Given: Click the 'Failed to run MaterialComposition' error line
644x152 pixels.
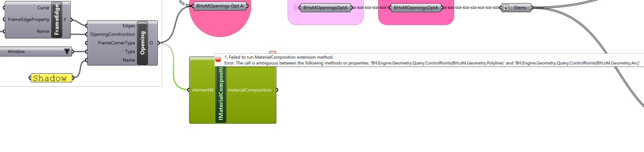Looking at the screenshot, I should point(279,57).
